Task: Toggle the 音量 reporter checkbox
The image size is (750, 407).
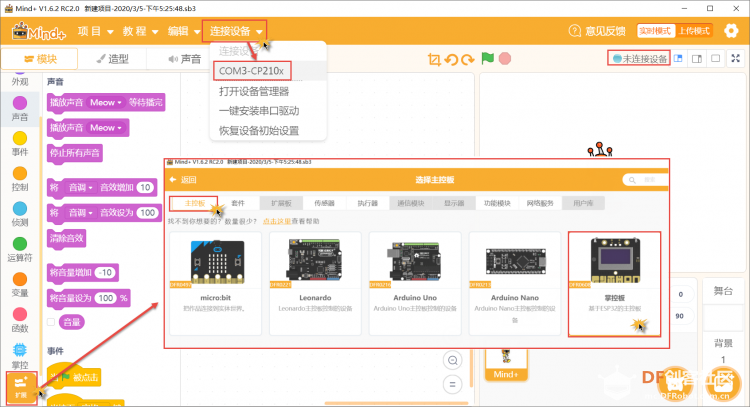Action: pyautogui.click(x=51, y=322)
